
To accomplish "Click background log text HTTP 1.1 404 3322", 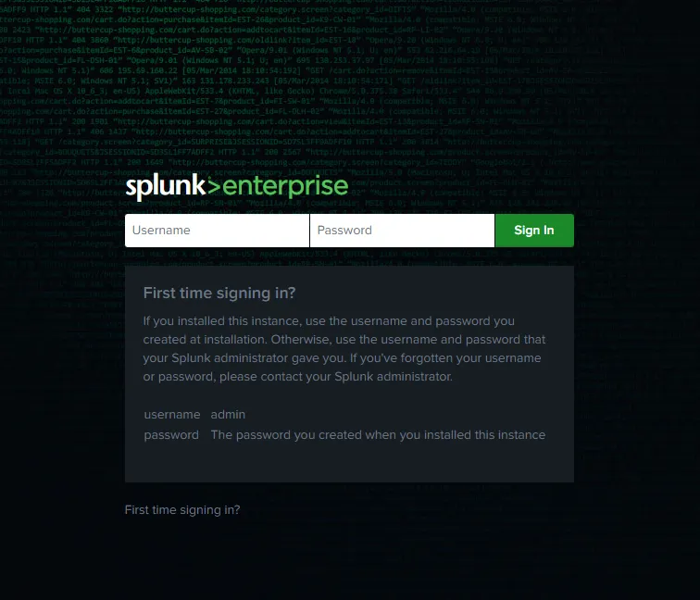I will tap(69, 9).
